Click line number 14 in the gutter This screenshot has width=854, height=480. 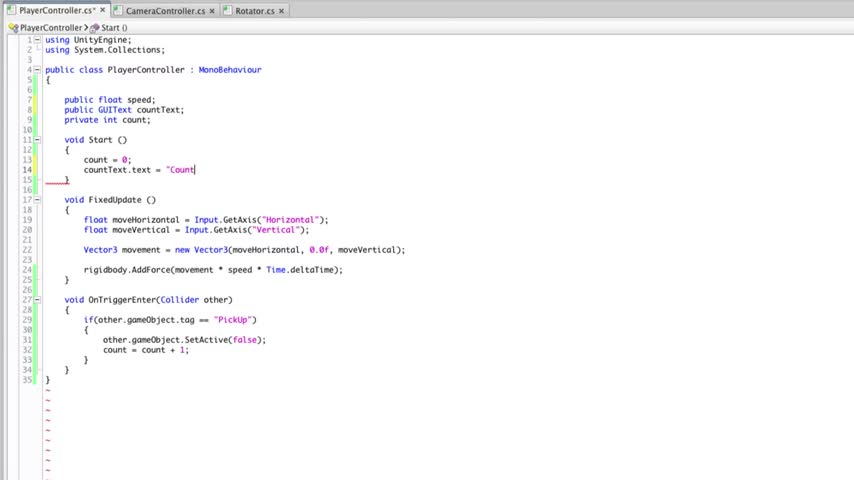(x=27, y=170)
